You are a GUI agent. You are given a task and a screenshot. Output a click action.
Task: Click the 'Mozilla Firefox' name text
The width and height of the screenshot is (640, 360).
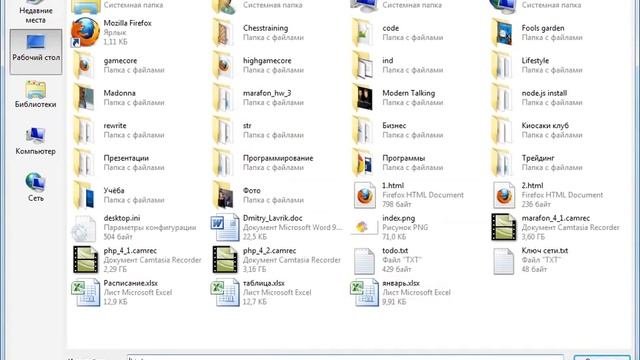point(127,23)
